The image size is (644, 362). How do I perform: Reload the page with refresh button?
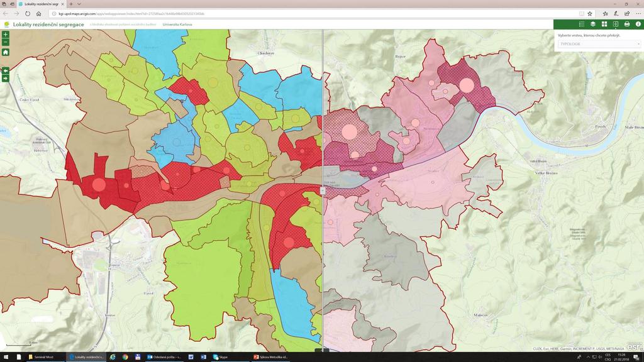click(x=28, y=14)
